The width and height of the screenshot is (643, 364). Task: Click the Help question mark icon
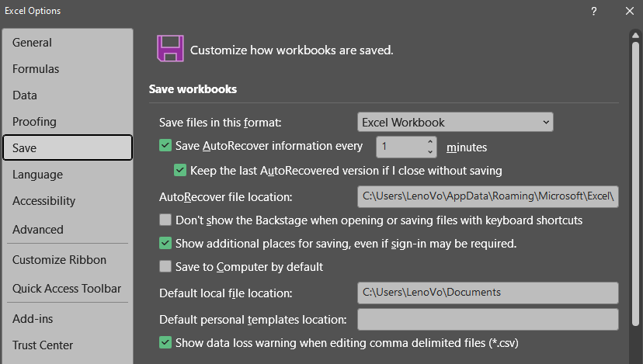[x=593, y=11]
